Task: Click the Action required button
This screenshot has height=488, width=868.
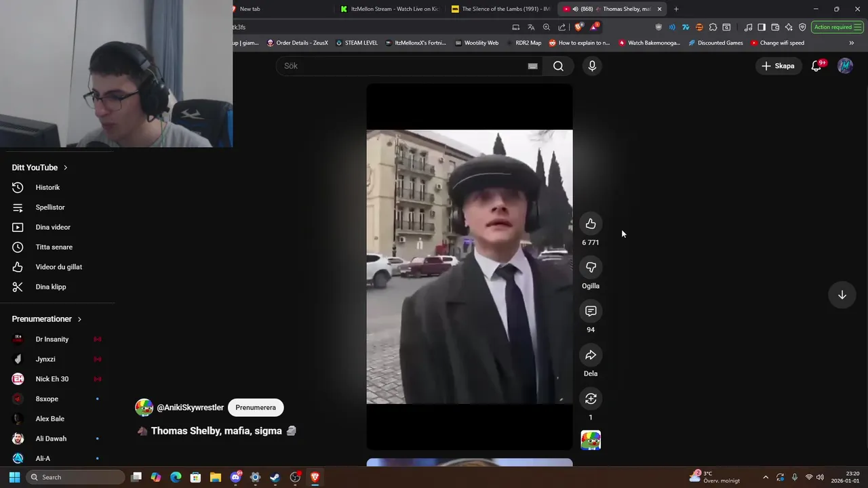Action: 837,27
